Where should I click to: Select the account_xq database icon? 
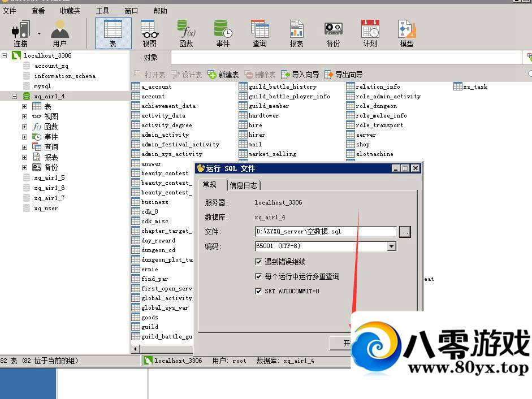[27, 66]
